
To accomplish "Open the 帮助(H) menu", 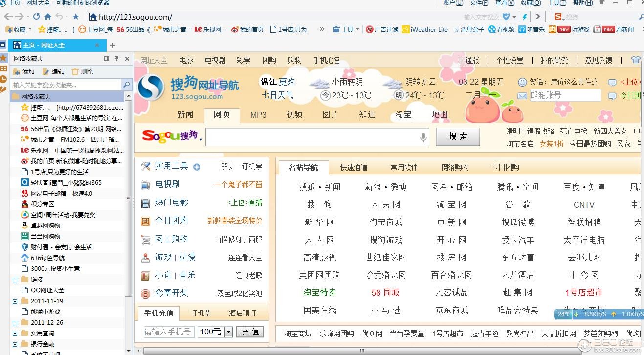I will pos(583,3).
